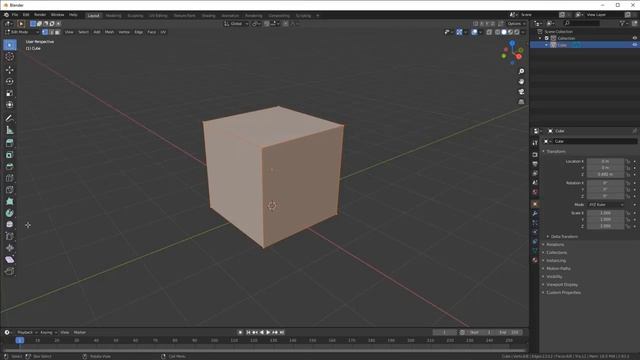640x360 pixels.
Task: Open the Global transform orientation dropdown
Action: (x=236, y=24)
